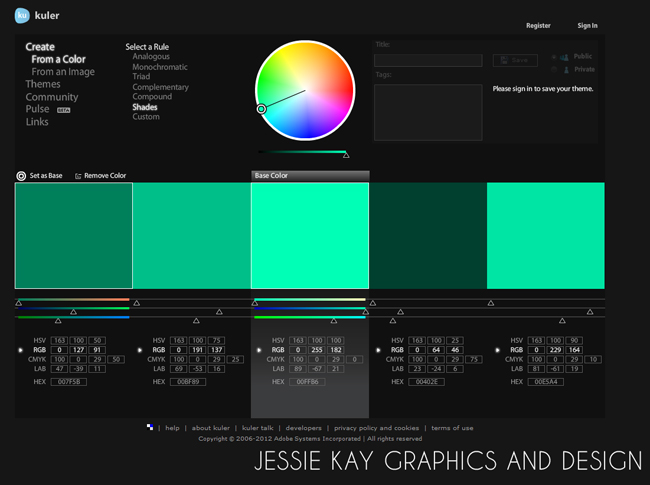Click the kuler logo icon

[x=22, y=15]
